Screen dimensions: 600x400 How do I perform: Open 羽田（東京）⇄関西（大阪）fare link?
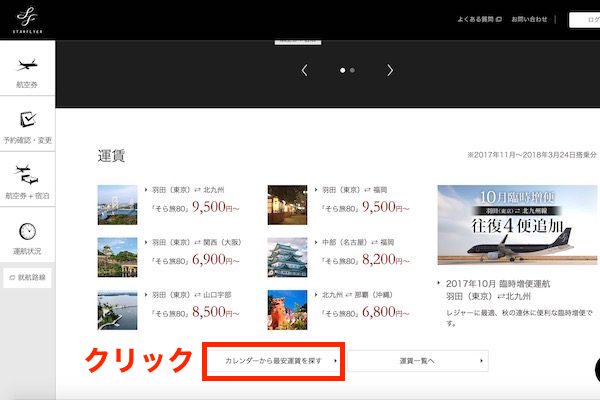197,242
